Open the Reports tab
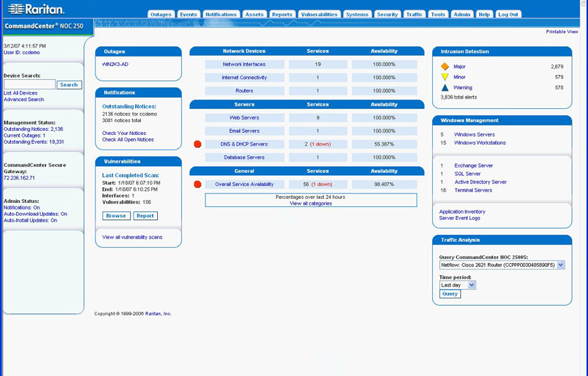The width and height of the screenshot is (588, 376). tap(282, 14)
